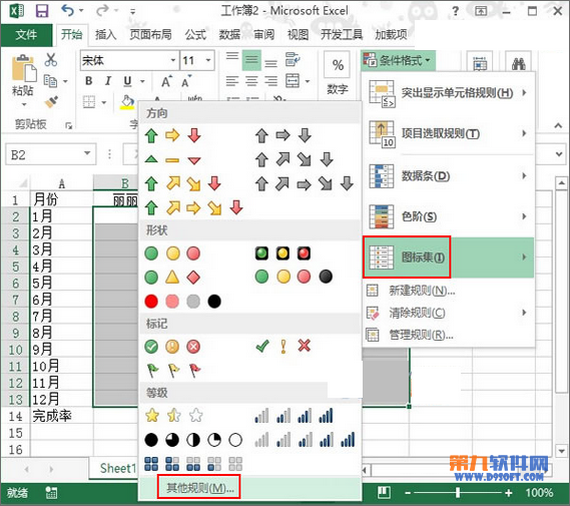Select the Sheet1 worksheet tab
570x506 pixels.
118,468
